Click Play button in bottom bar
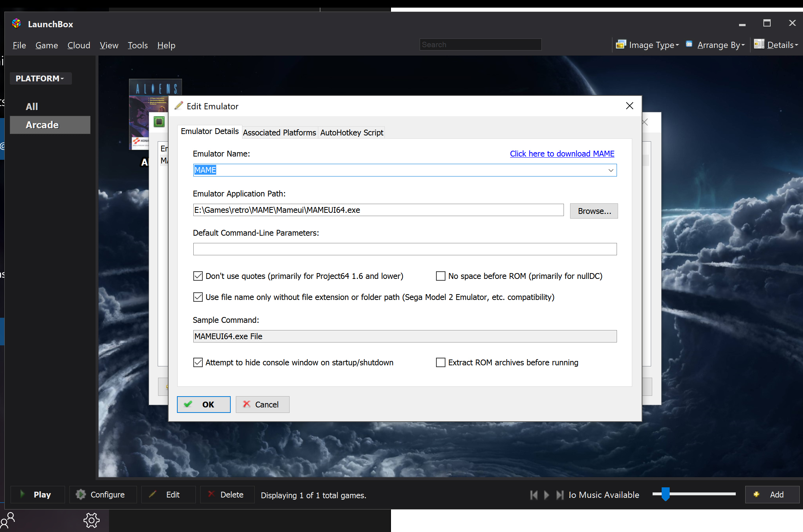 37,495
